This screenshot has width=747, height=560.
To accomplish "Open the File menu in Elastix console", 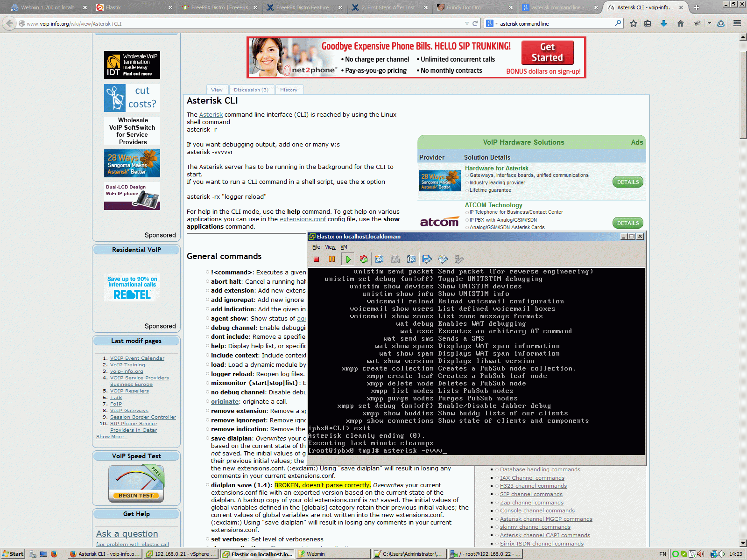I will tap(316, 247).
